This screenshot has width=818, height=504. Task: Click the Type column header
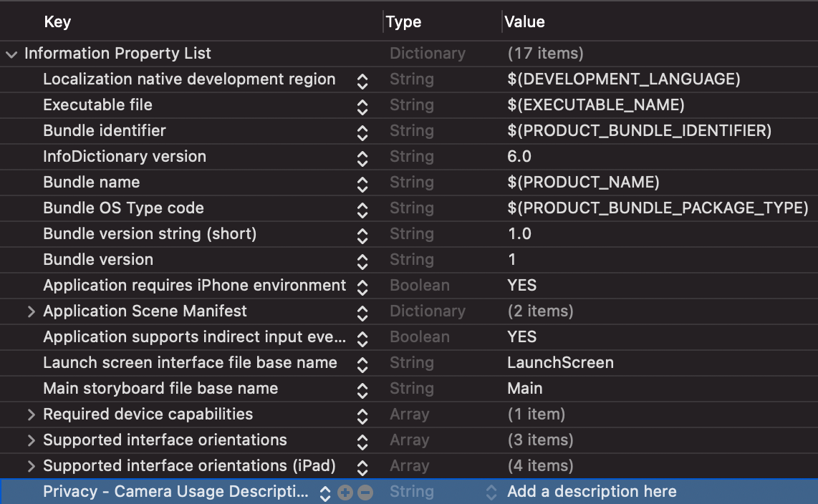[403, 22]
